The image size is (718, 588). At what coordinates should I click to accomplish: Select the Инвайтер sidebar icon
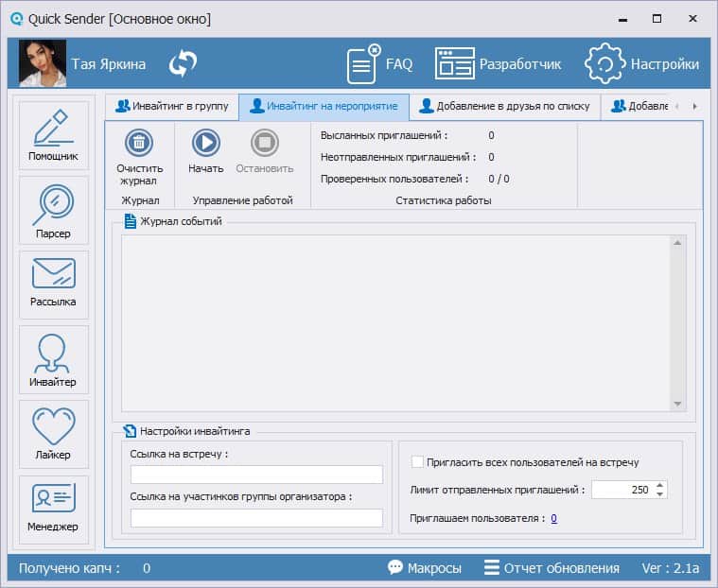click(54, 360)
